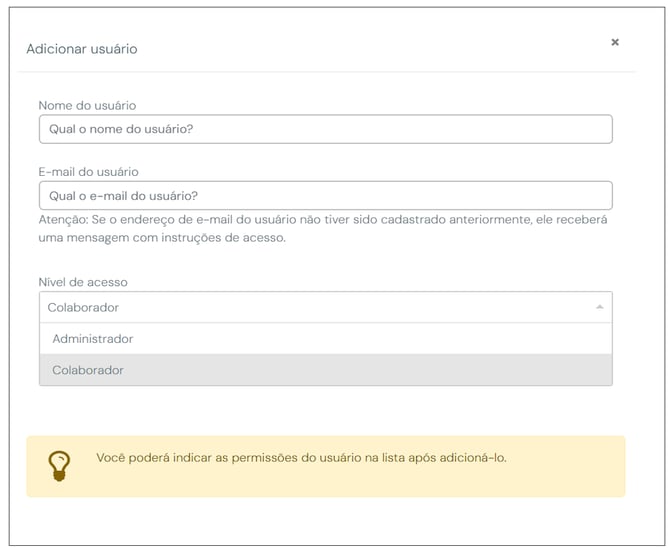Click the 'Nível de acesso' label
The width and height of the screenshot is (670, 554).
(x=83, y=282)
